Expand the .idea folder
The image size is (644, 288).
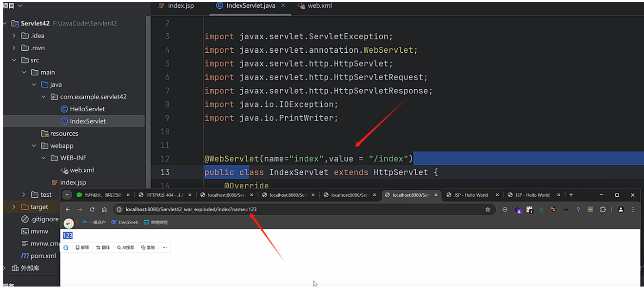click(x=14, y=36)
